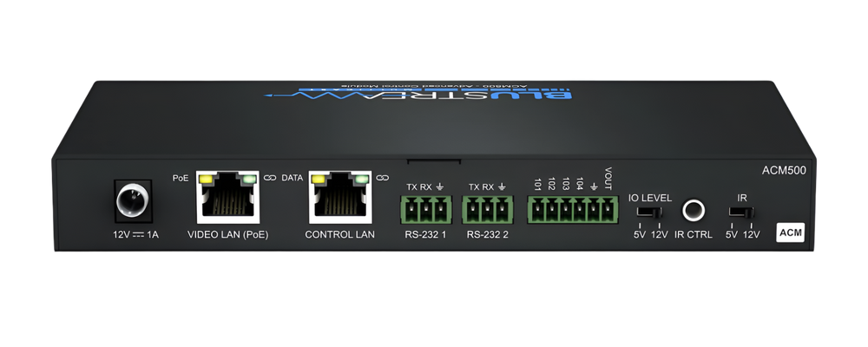Click the "VIDEO LAN (PoE)" label
This screenshot has width=868, height=347.
(x=229, y=235)
